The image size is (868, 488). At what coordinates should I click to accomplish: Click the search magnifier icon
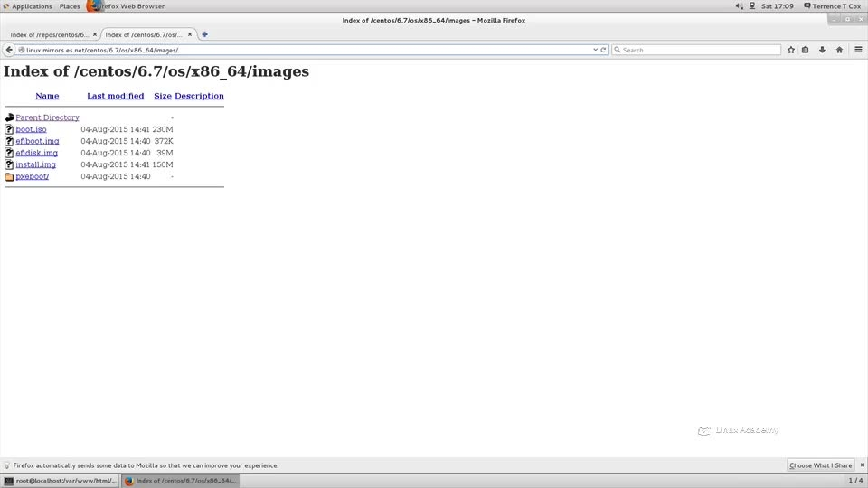618,50
